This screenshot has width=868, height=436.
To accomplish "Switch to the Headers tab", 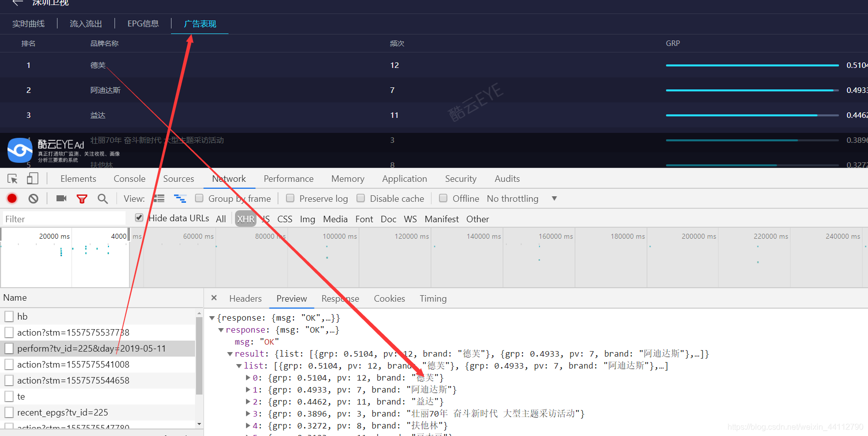I will pos(245,299).
